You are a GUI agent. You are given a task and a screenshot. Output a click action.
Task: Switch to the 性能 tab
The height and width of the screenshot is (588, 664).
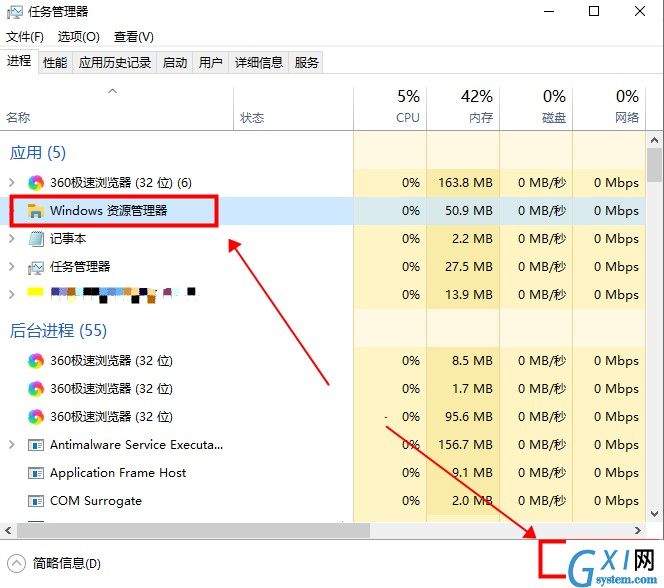click(55, 63)
